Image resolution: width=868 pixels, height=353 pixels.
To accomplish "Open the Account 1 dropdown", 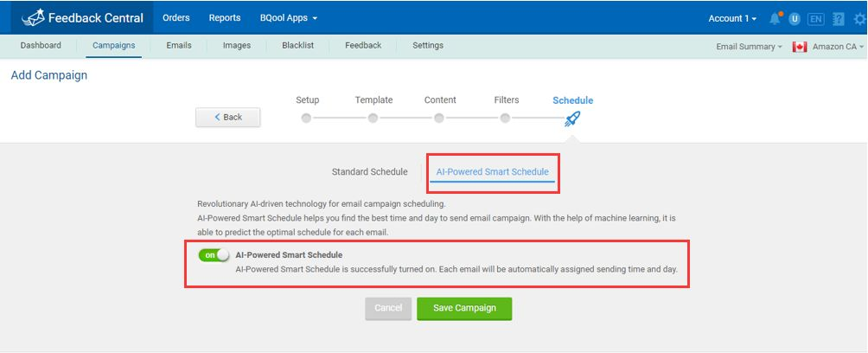I will (x=732, y=18).
